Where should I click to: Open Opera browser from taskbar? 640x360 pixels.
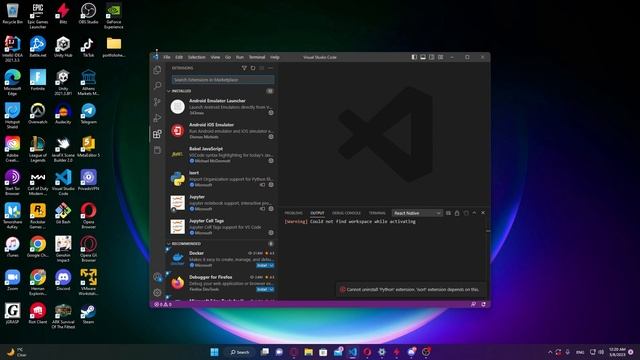[367, 352]
